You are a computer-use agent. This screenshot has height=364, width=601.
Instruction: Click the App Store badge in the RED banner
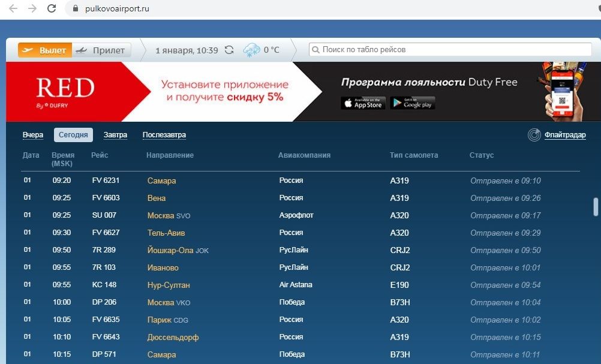point(362,103)
